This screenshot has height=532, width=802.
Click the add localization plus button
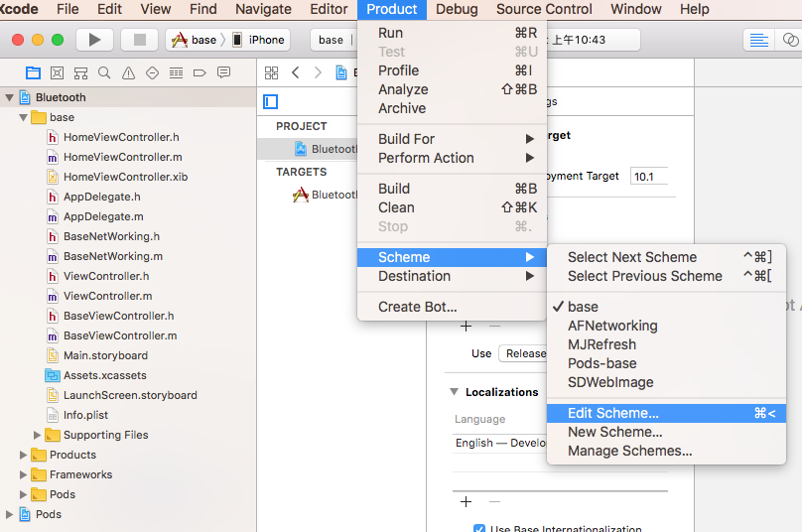pyautogui.click(x=466, y=502)
